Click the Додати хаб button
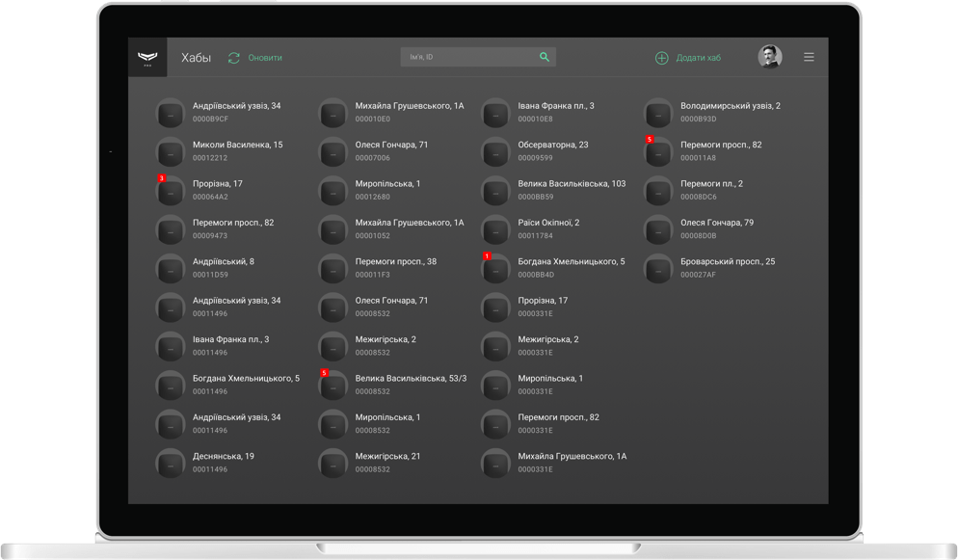 point(698,58)
